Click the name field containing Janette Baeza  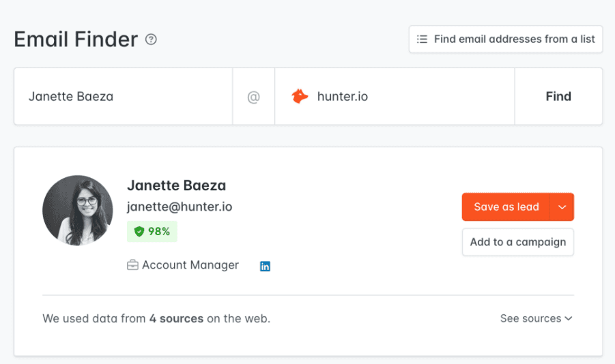click(123, 96)
